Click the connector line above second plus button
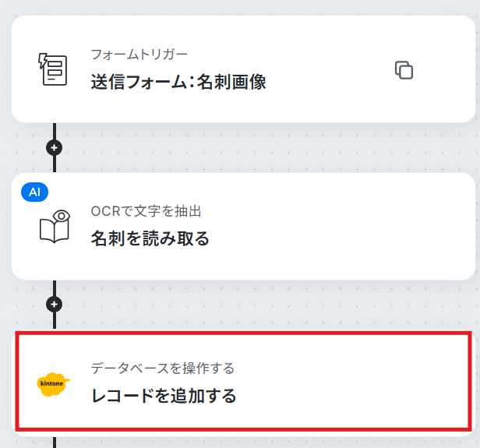 (x=55, y=288)
